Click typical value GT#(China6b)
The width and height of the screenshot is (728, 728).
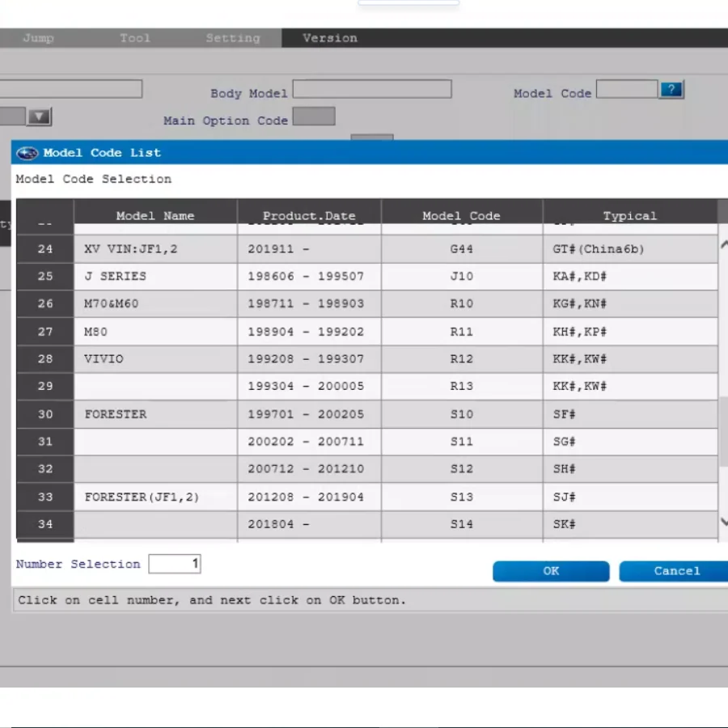coord(599,249)
